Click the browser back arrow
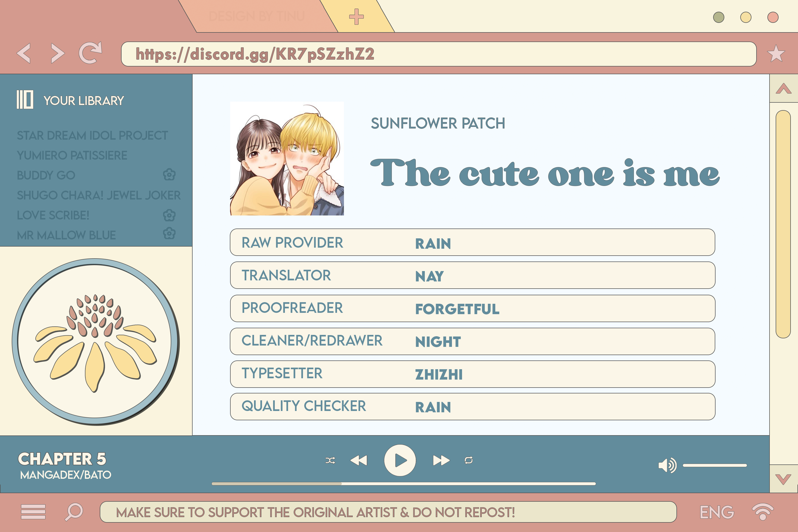The image size is (798, 532). coord(24,53)
